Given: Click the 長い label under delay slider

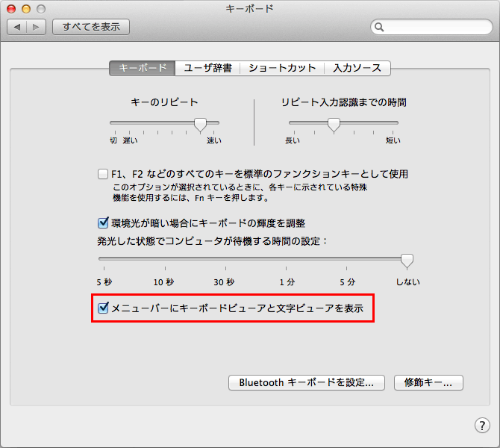Looking at the screenshot, I should pyautogui.click(x=293, y=140).
